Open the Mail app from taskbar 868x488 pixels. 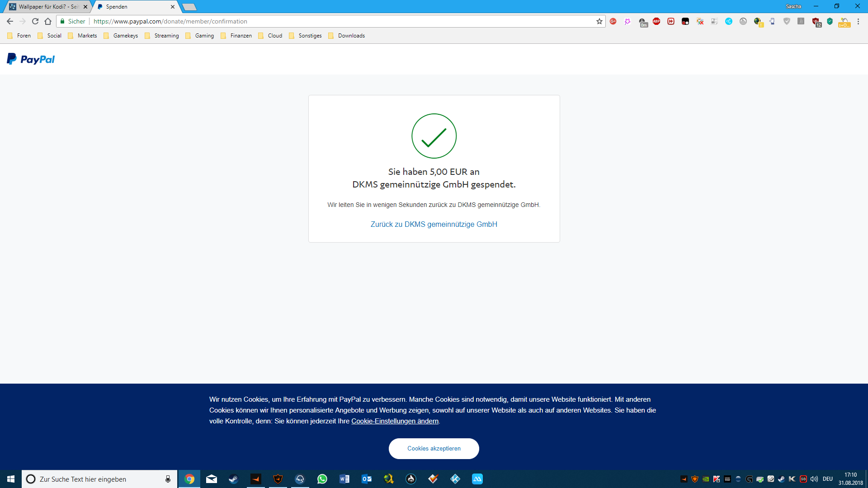(212, 479)
